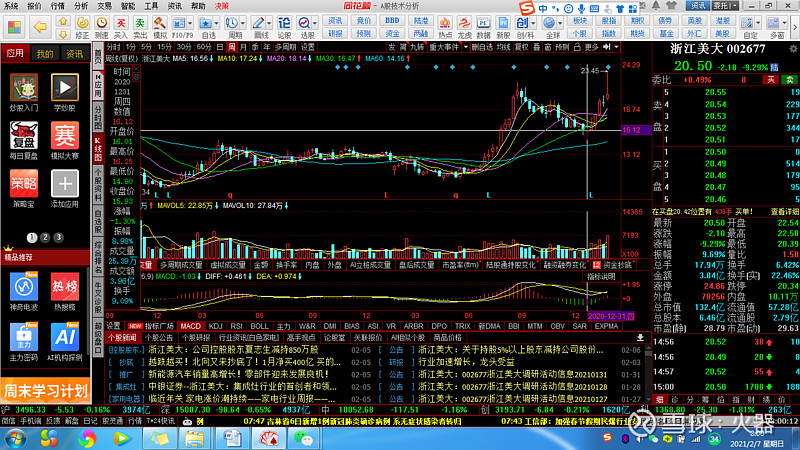Click the notification bell icon in title bar
The height and width of the screenshot is (450, 800).
click(656, 6)
